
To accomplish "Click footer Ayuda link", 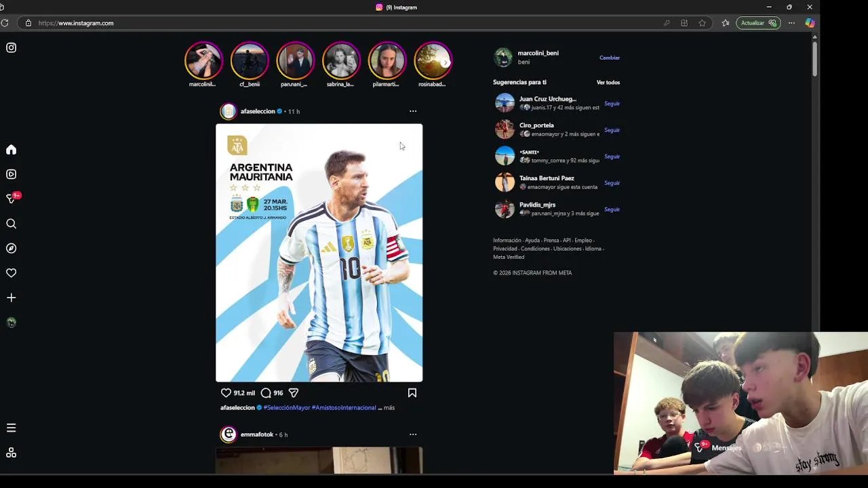I will 532,241.
